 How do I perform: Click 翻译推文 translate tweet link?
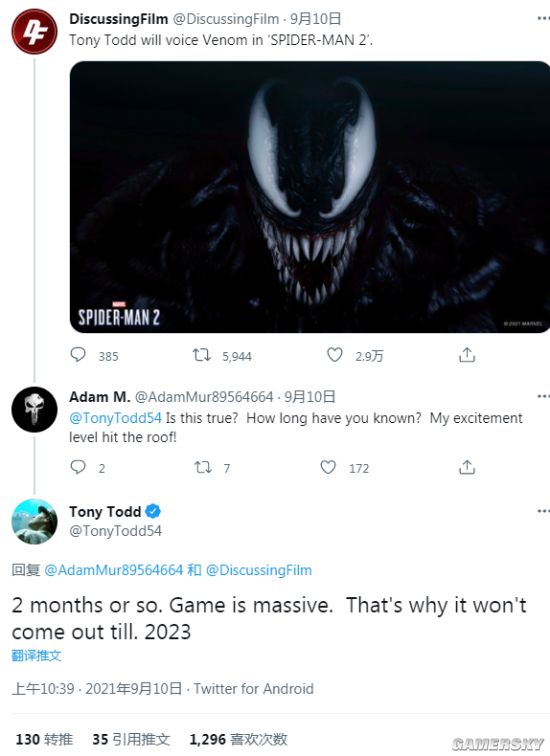point(37,656)
